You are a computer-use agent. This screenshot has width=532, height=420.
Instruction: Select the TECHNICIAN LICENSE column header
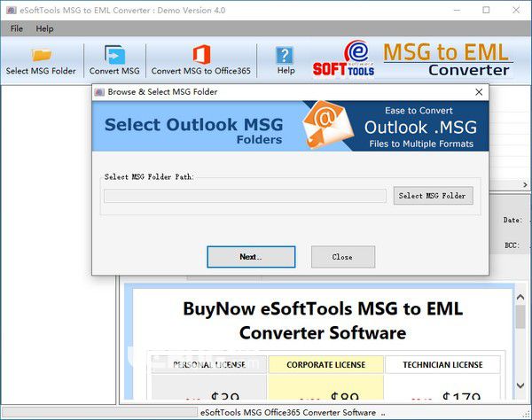click(x=442, y=365)
